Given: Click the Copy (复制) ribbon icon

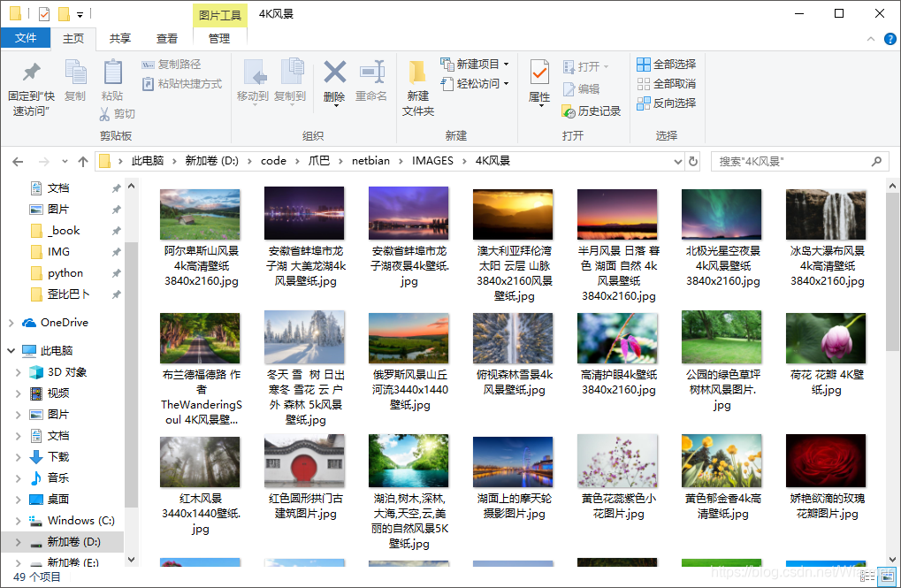Looking at the screenshot, I should coord(75,73).
